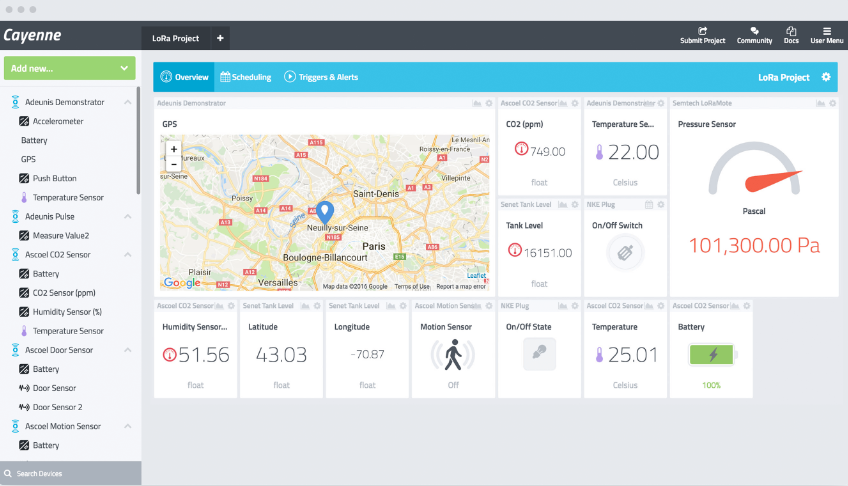The width and height of the screenshot is (848, 486).
Task: Open map Terms of Use link
Action: [x=412, y=287]
